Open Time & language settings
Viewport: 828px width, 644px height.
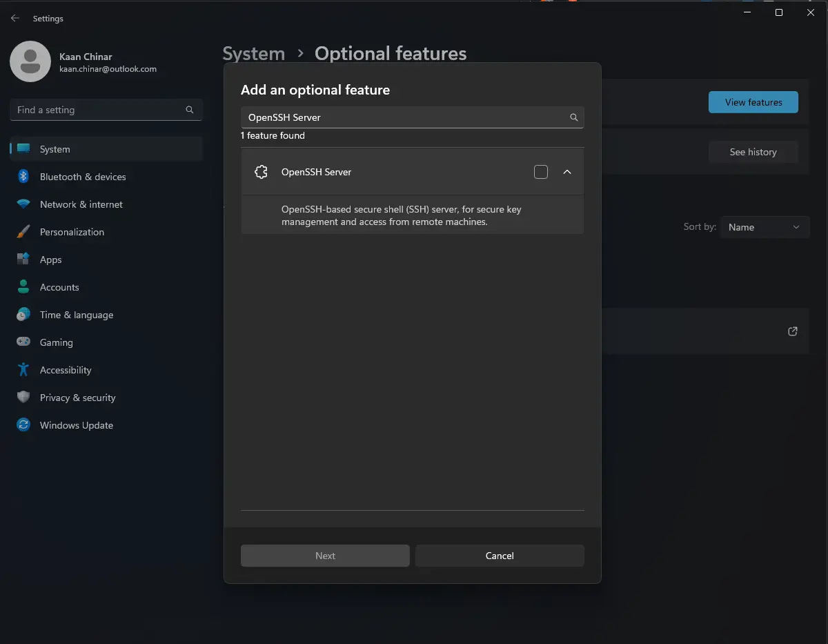(106, 315)
